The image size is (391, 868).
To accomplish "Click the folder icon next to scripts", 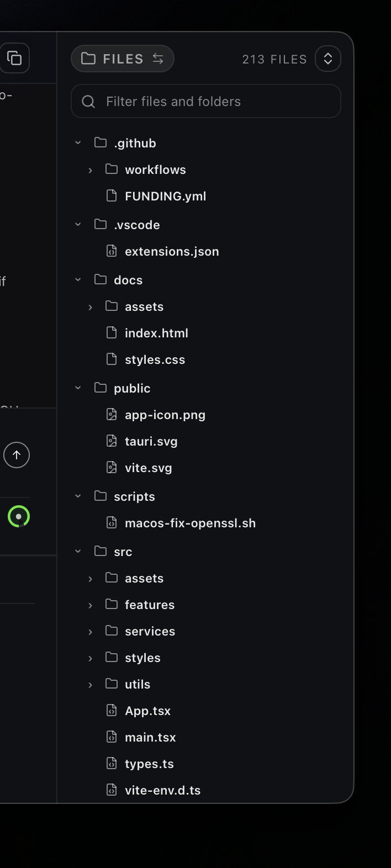I will click(99, 495).
